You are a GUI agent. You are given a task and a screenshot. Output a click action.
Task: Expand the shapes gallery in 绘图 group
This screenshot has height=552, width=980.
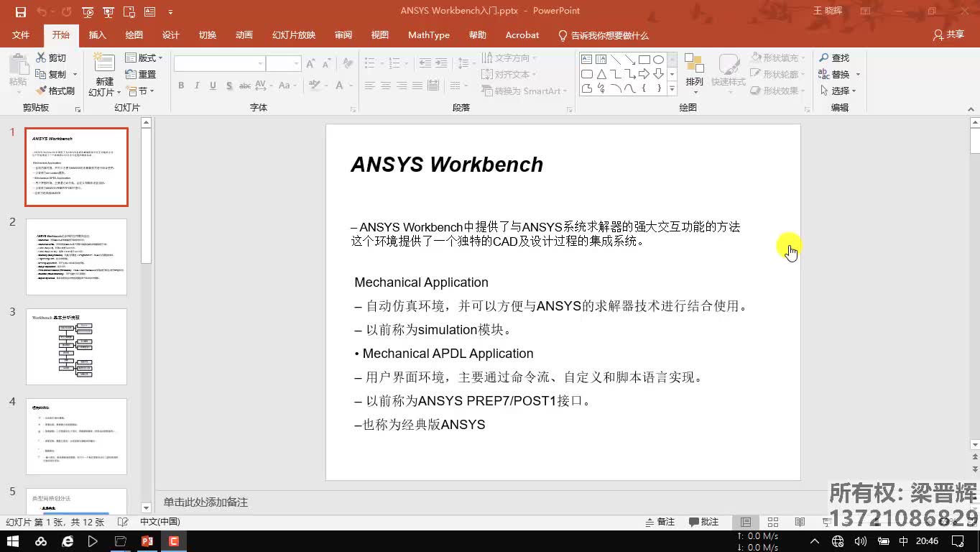pos(671,88)
